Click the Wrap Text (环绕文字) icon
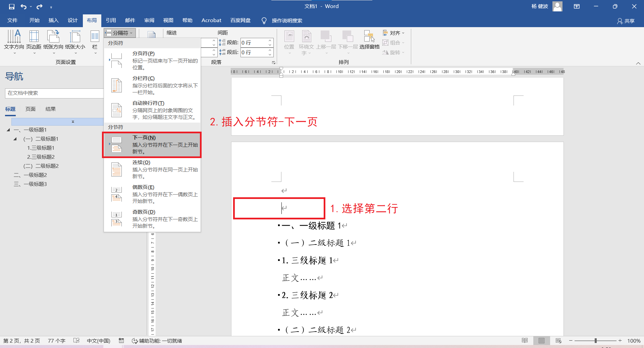 pyautogui.click(x=307, y=36)
